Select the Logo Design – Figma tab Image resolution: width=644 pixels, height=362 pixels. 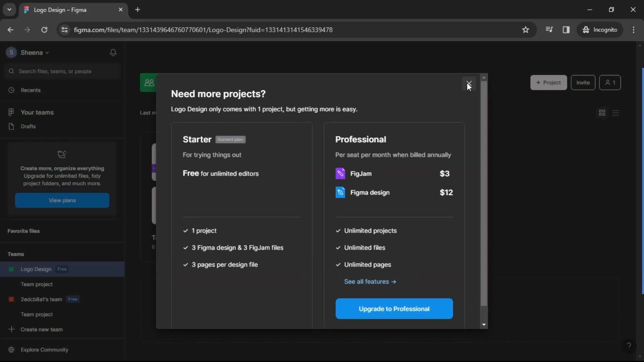[x=73, y=10]
